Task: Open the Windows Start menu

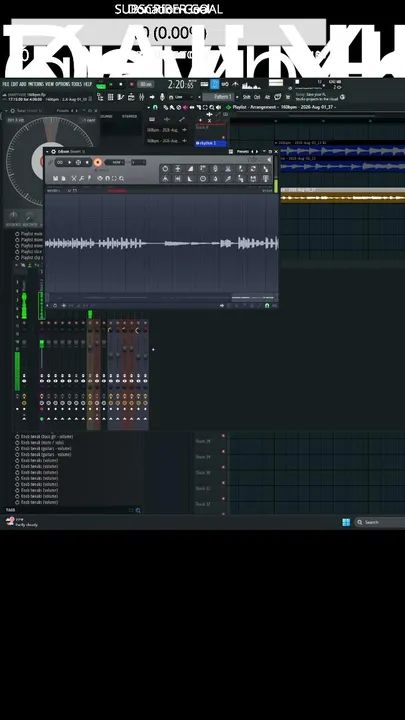Action: coord(346,522)
